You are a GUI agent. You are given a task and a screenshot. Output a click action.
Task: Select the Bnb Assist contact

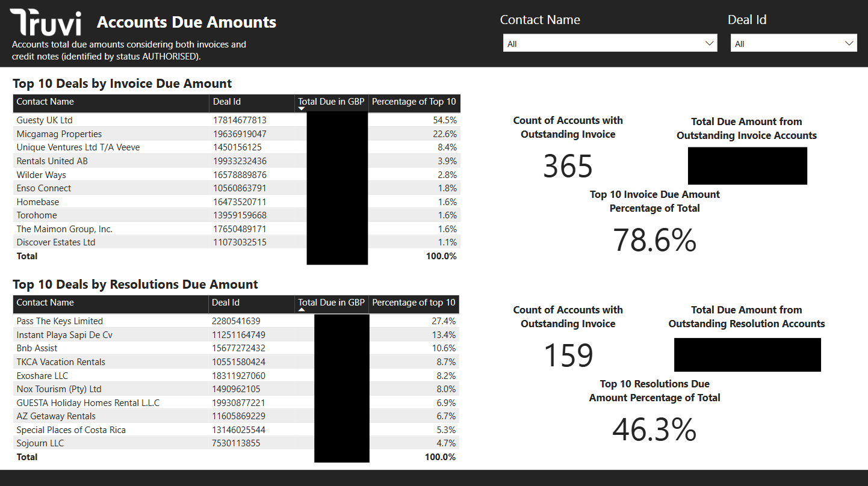click(x=37, y=348)
